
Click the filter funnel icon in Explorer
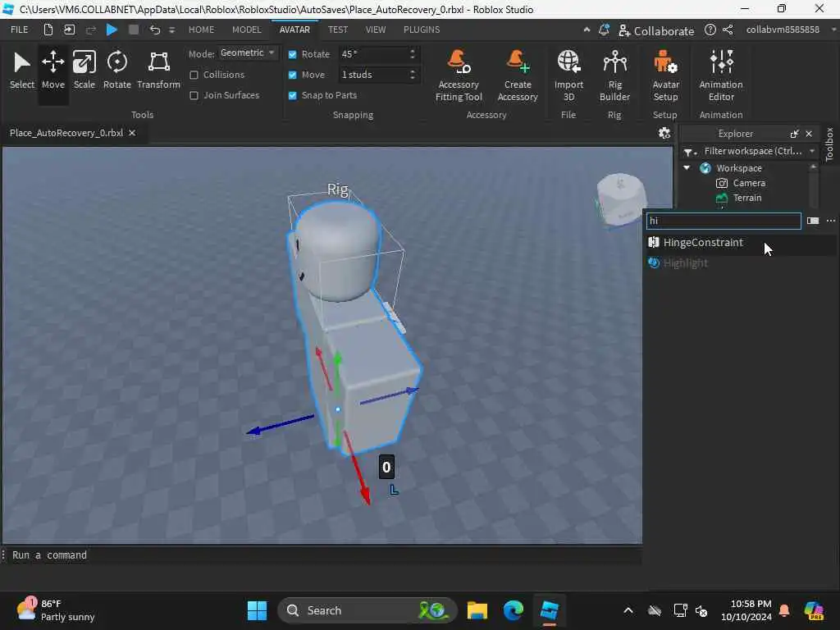point(689,152)
